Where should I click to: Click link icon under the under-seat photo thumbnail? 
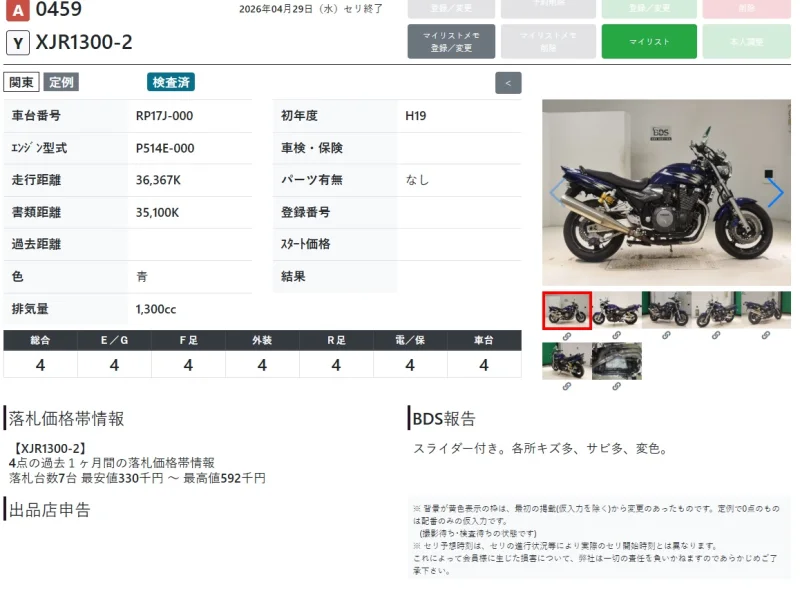tap(617, 387)
